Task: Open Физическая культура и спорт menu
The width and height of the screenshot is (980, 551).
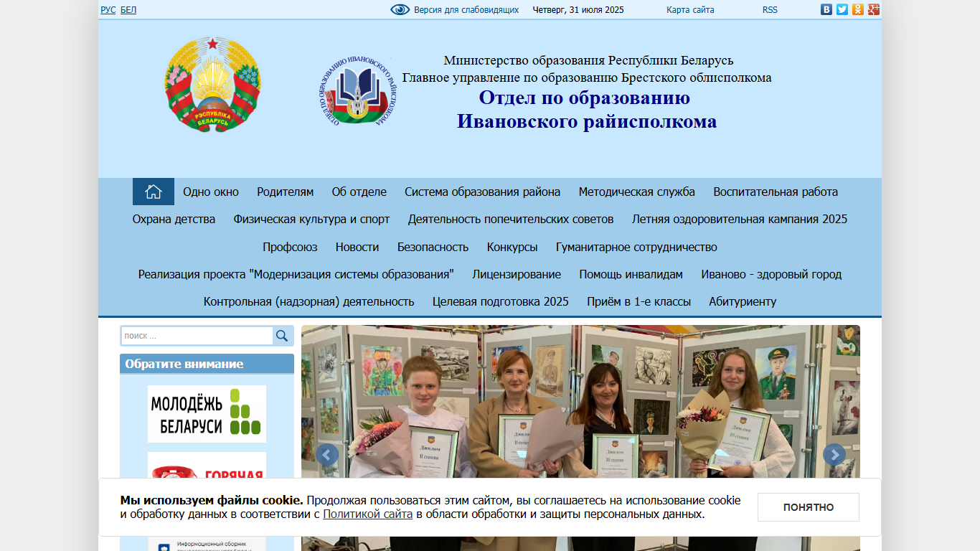Action: [x=311, y=219]
